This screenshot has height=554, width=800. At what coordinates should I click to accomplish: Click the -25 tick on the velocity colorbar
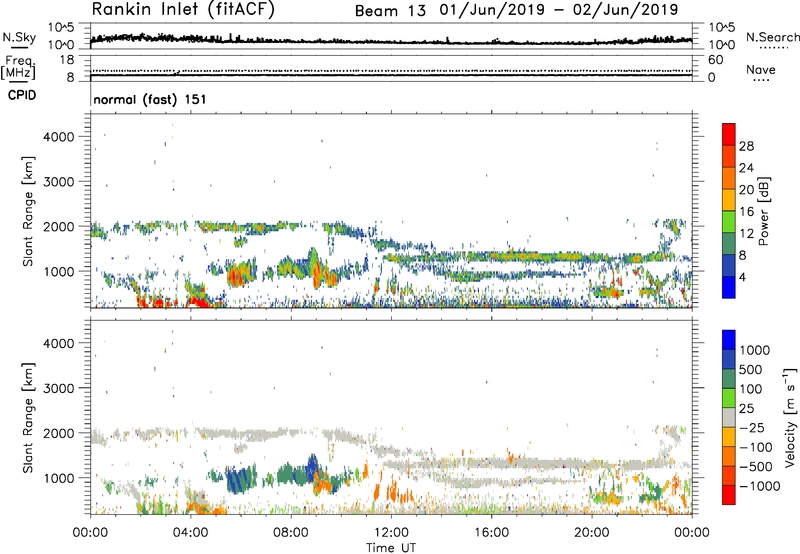click(x=752, y=427)
